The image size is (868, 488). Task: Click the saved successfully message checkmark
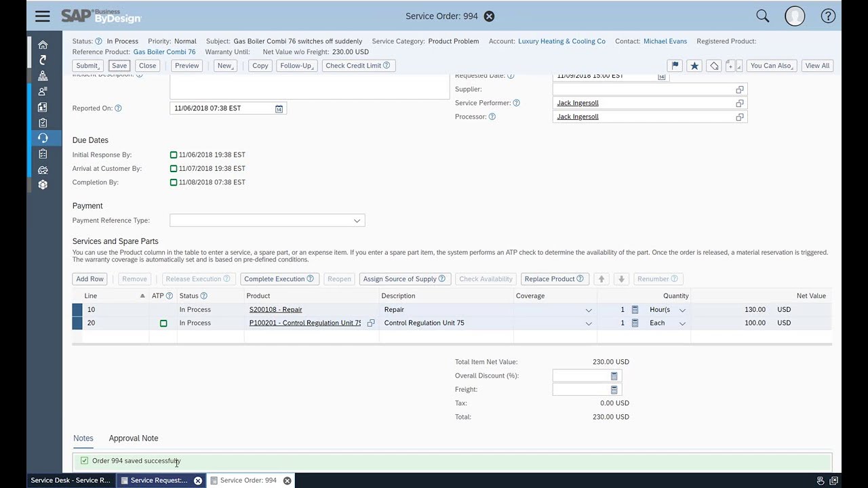click(84, 461)
